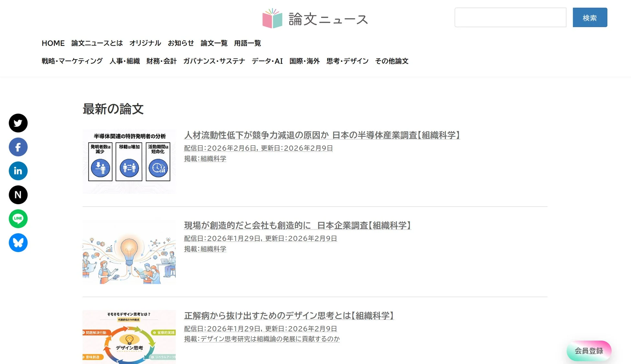Screen dimensions: 631x364
Task: Switch to the 論文一覧 page
Action: pos(214,43)
